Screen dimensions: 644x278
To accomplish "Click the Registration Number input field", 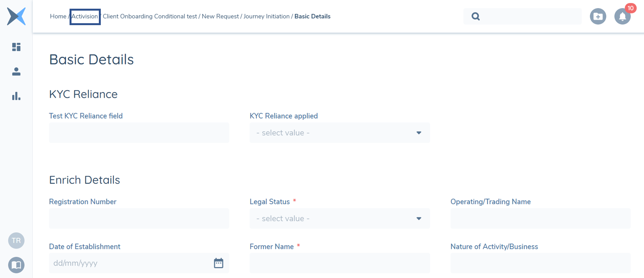I will pos(139,218).
